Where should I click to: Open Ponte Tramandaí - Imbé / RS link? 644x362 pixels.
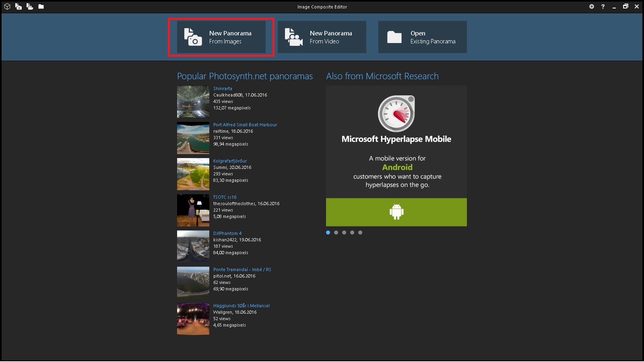click(x=242, y=269)
